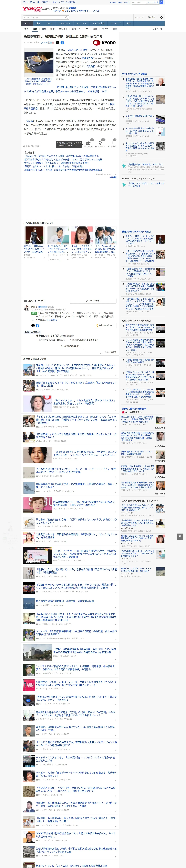
Task: Switch to the IT category
Action: click(x=86, y=29)
